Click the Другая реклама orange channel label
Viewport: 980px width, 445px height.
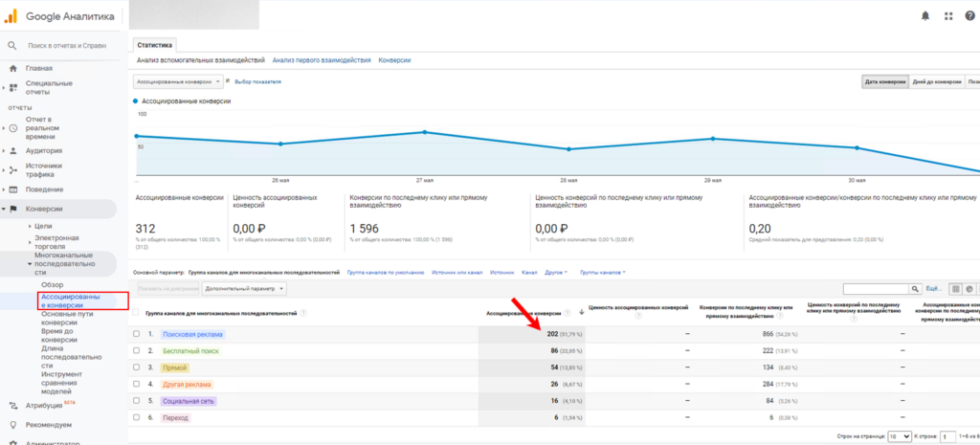184,384
